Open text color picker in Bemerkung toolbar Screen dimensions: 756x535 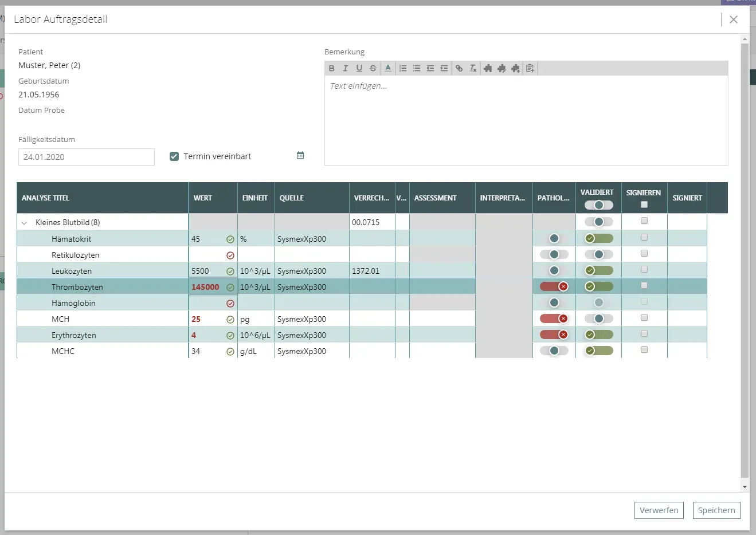point(388,68)
